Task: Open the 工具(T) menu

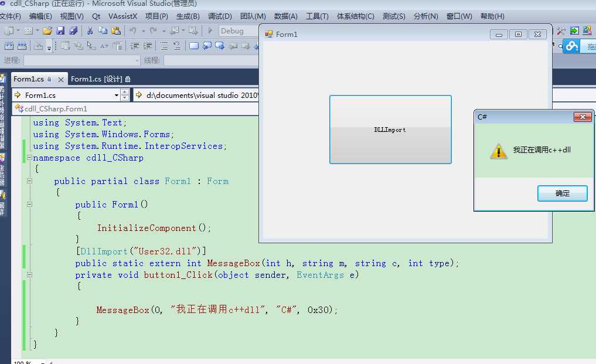Action: click(317, 16)
